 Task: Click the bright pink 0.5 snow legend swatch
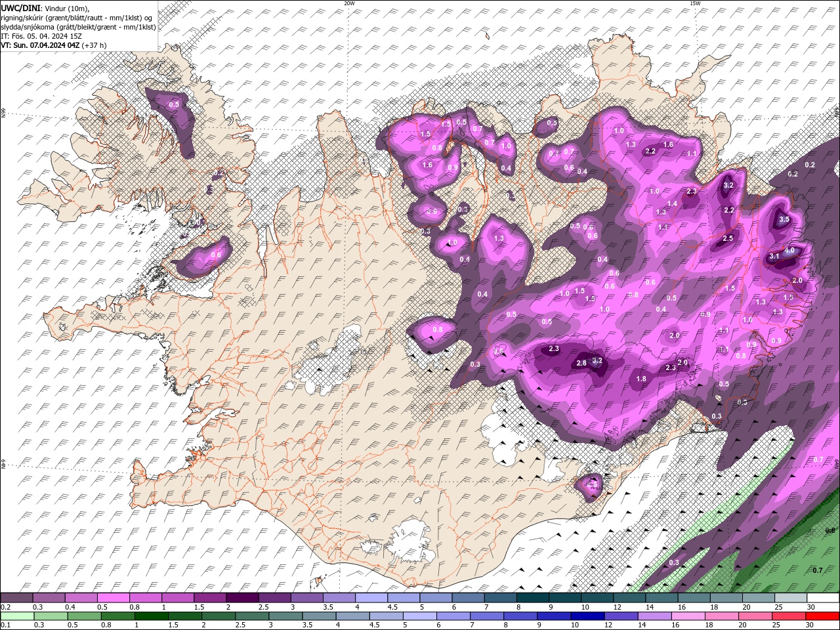point(113,598)
